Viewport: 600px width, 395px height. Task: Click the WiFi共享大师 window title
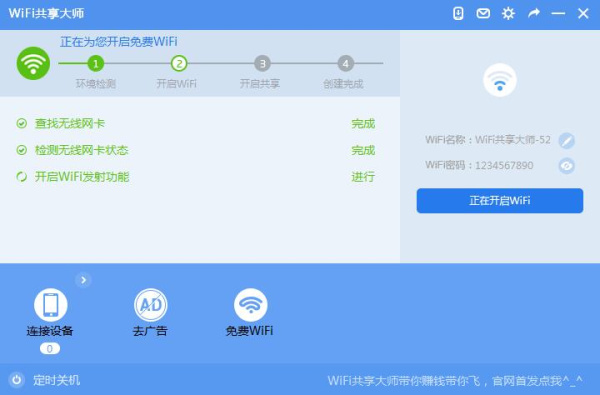[46, 13]
